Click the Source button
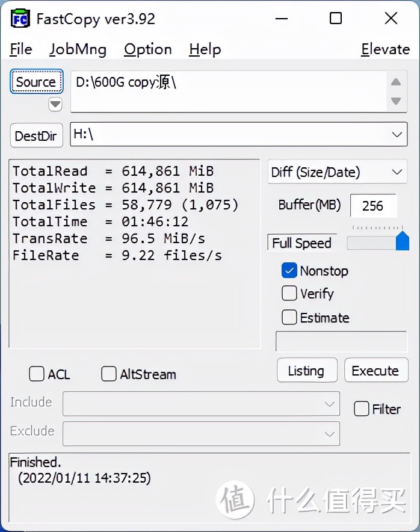 tap(36, 81)
